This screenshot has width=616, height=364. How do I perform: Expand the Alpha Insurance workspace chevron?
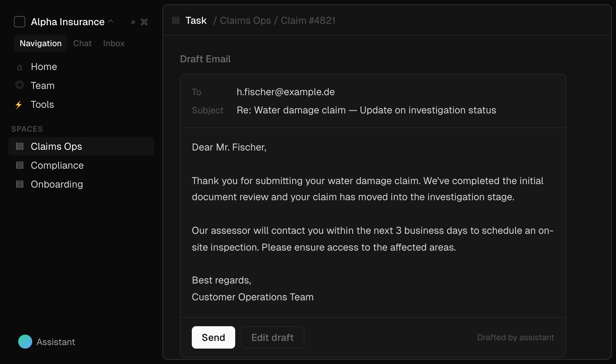(111, 21)
